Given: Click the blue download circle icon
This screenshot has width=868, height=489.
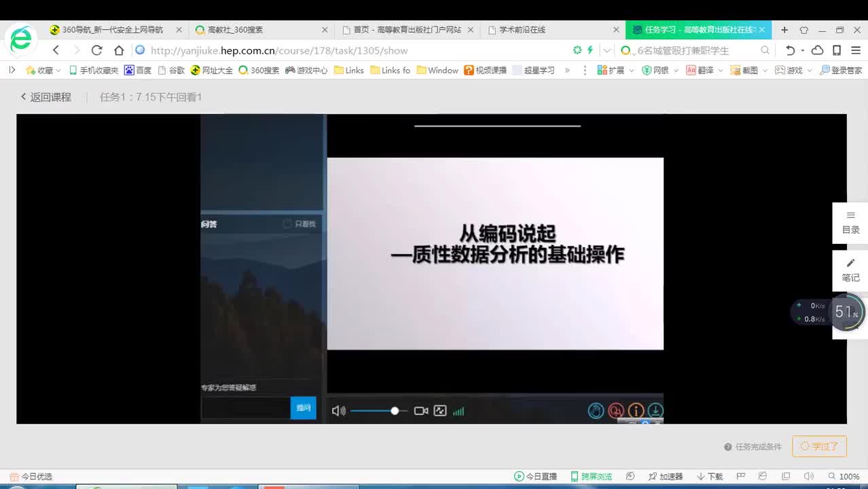Looking at the screenshot, I should tap(655, 410).
